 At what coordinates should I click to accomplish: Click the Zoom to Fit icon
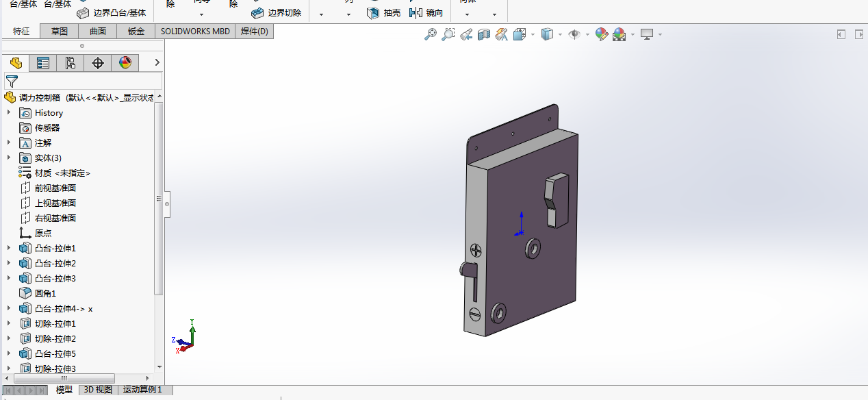pyautogui.click(x=430, y=34)
